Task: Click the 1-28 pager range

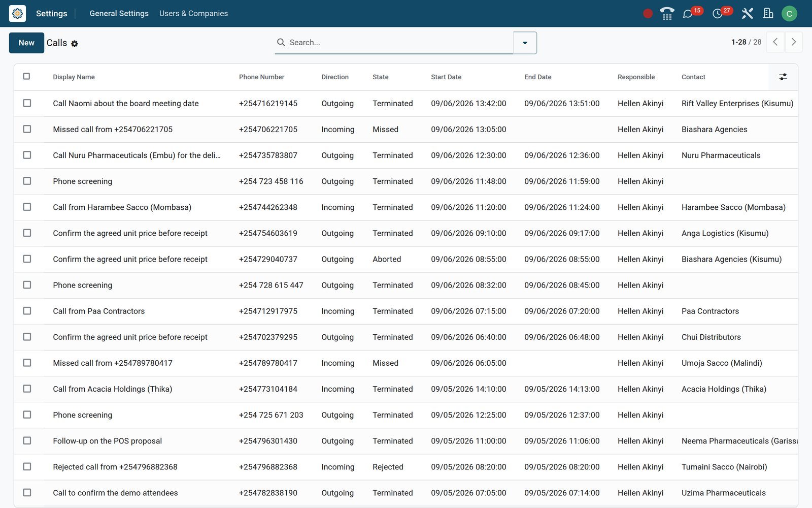Action: pyautogui.click(x=738, y=42)
